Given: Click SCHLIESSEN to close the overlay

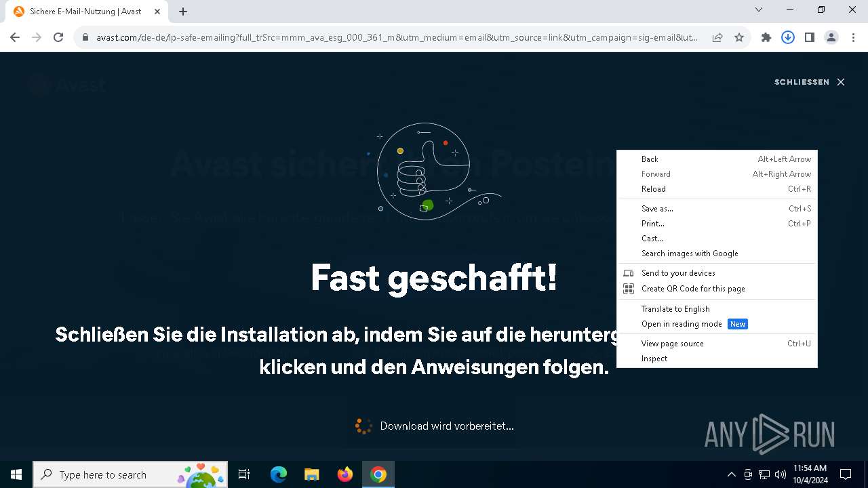Looking at the screenshot, I should (x=810, y=82).
